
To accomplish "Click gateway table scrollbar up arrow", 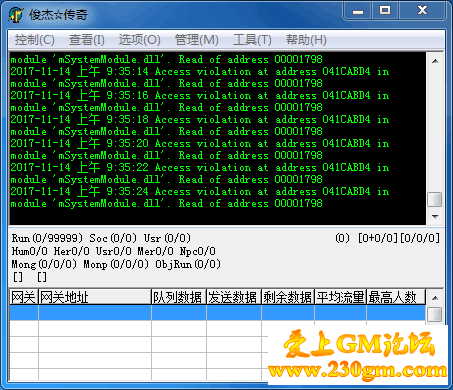I will coord(435,298).
